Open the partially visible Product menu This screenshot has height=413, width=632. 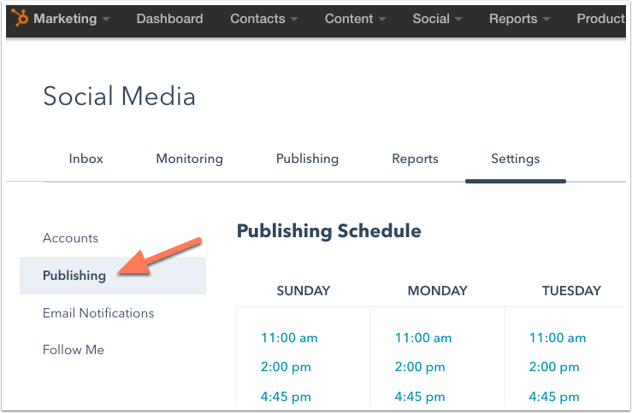[601, 19]
